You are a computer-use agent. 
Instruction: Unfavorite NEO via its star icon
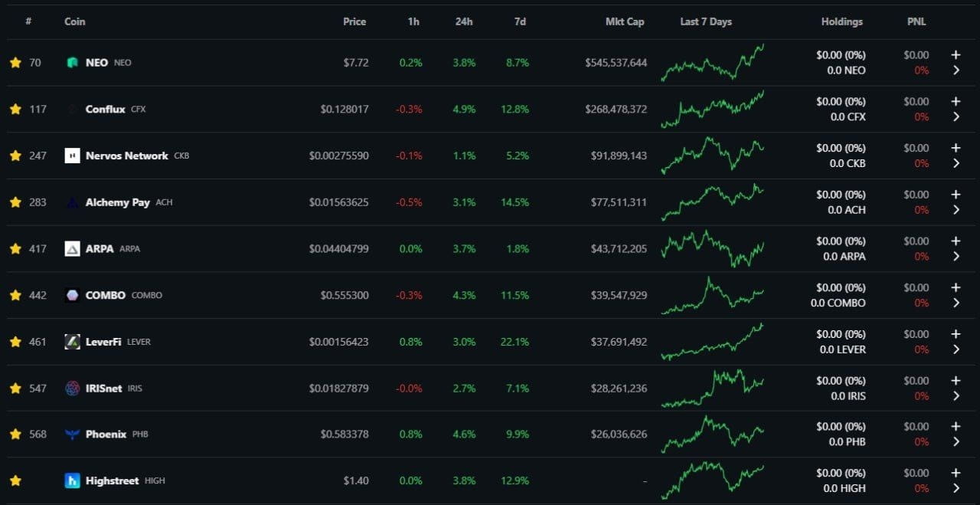(15, 63)
